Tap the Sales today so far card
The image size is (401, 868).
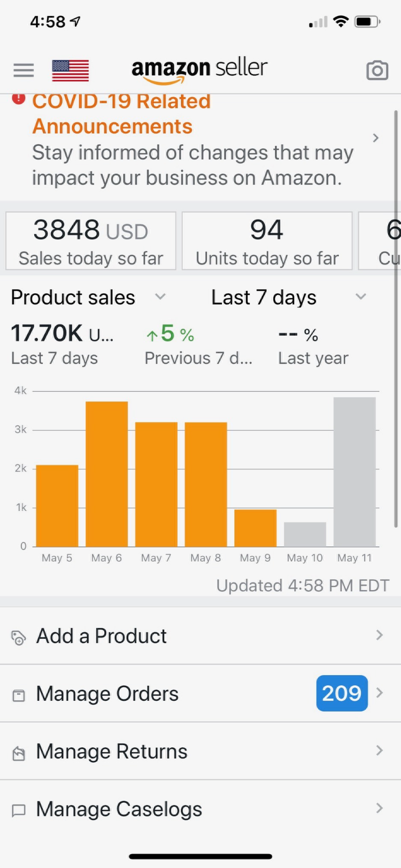point(91,241)
